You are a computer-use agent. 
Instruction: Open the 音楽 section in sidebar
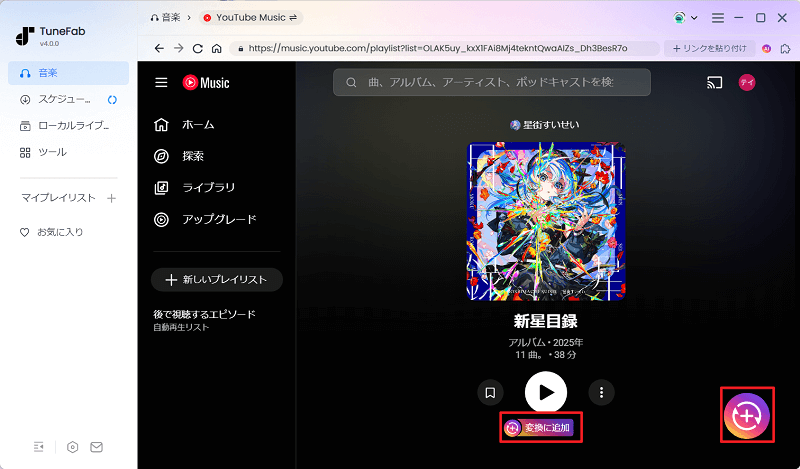point(68,73)
